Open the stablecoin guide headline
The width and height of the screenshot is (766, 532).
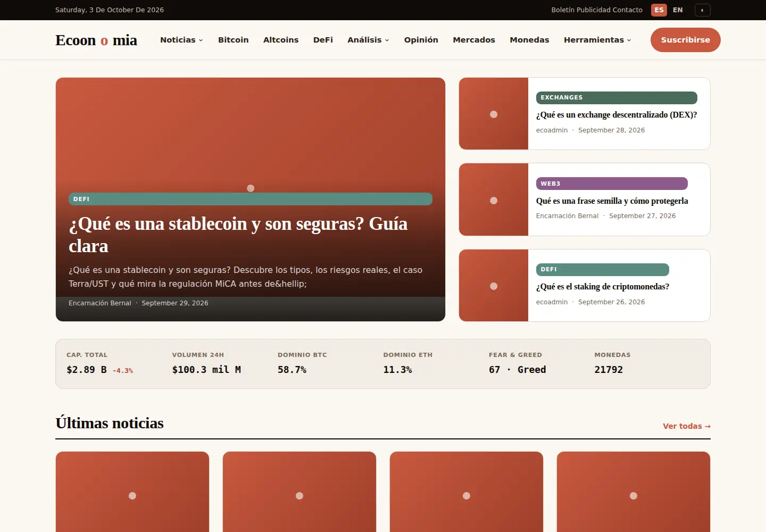coord(238,235)
